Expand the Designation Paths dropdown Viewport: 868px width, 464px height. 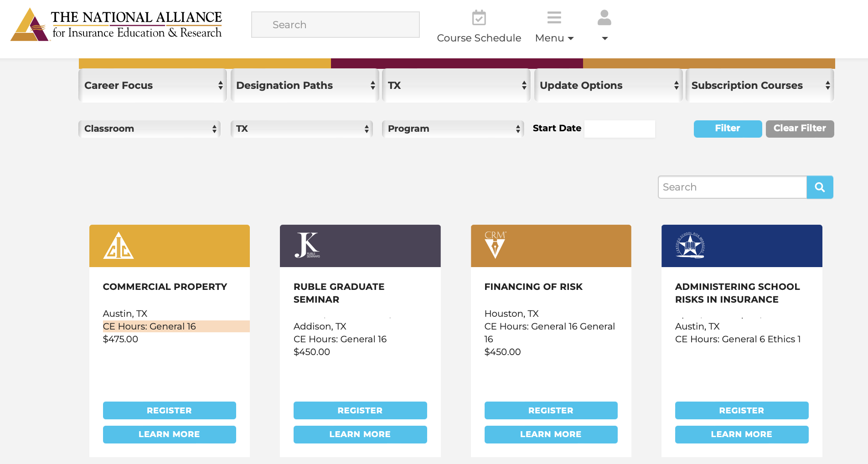coord(305,85)
